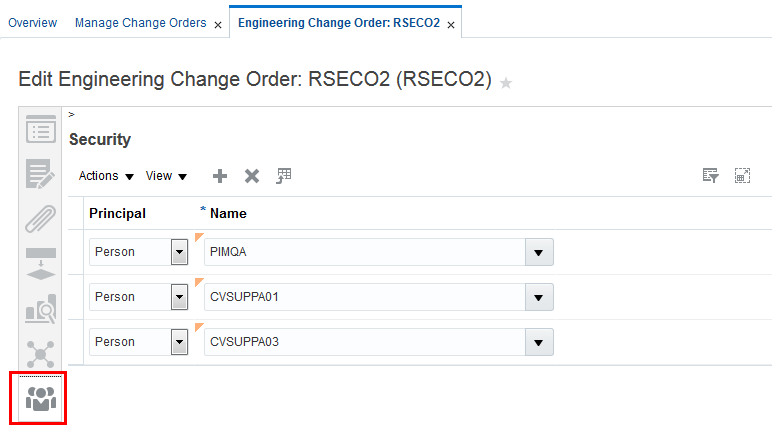Open the Overview list sidebar icon

tap(40, 130)
